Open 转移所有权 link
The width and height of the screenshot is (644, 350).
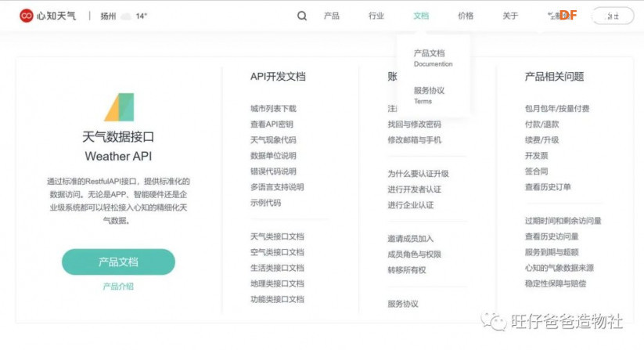pyautogui.click(x=407, y=270)
